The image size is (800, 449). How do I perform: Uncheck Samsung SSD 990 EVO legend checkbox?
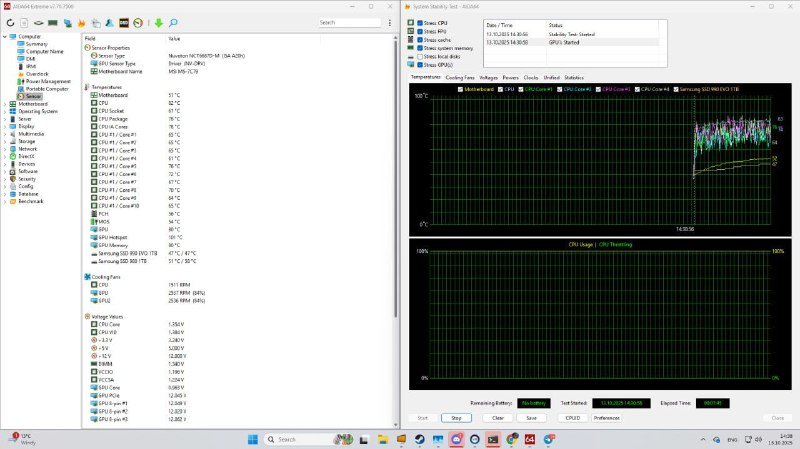676,89
